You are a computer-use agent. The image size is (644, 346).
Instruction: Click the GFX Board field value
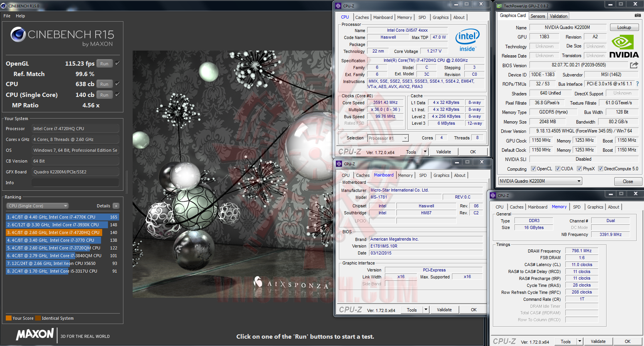[75, 172]
